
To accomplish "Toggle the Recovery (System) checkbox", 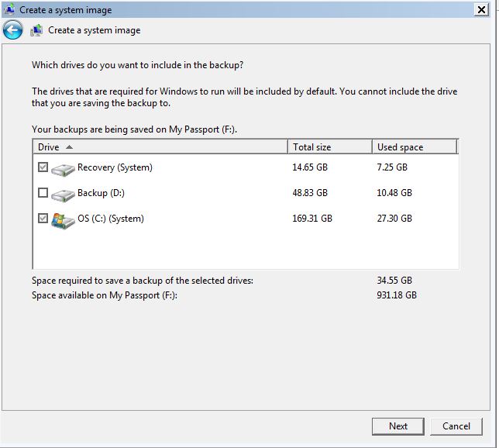I will (x=43, y=167).
